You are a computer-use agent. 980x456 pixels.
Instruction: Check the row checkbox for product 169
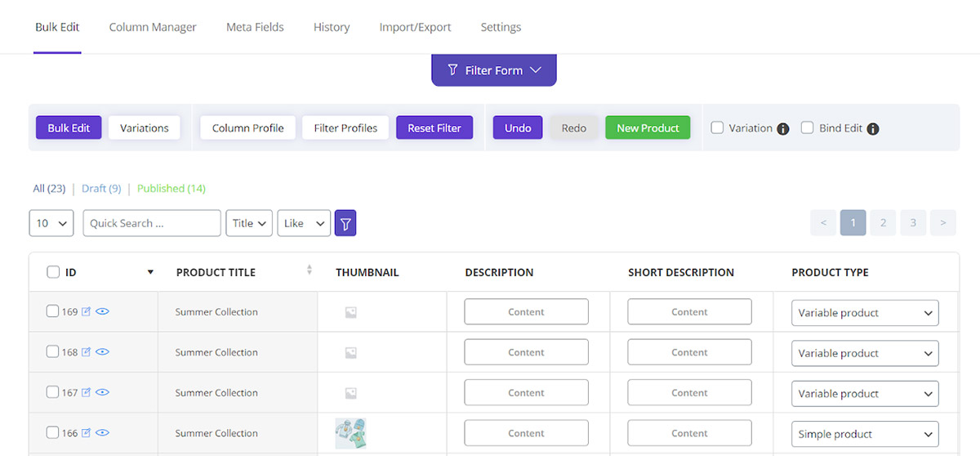coord(52,311)
